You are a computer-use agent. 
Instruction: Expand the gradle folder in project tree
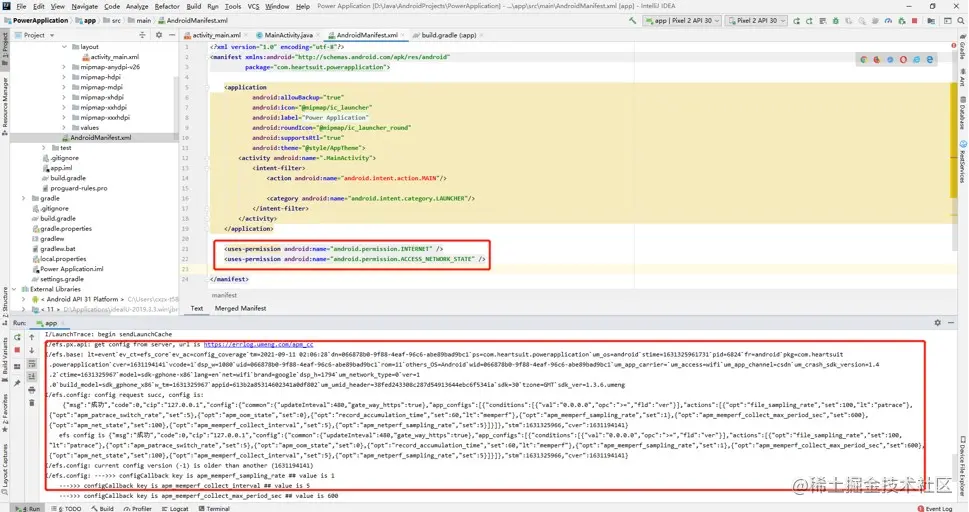click(23, 198)
